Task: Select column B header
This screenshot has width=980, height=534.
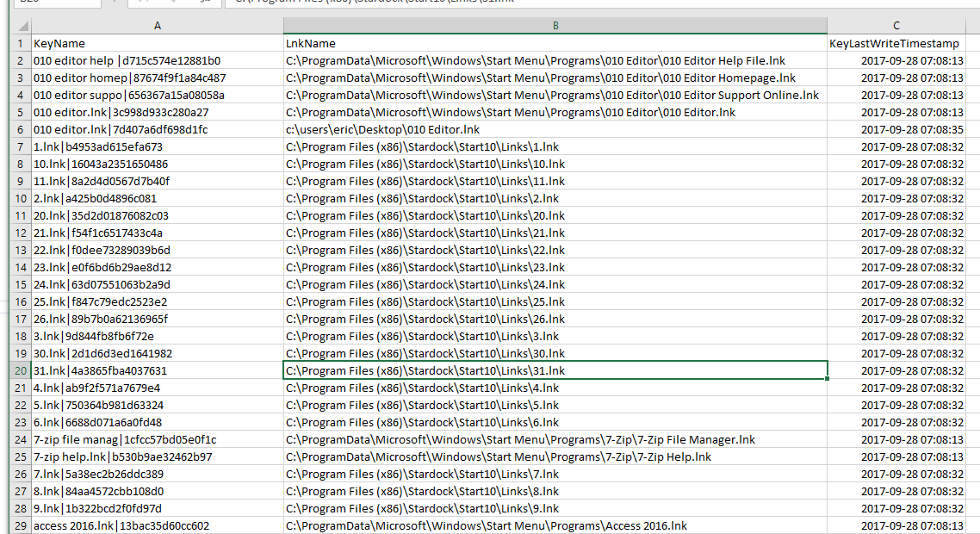Action: (x=555, y=26)
